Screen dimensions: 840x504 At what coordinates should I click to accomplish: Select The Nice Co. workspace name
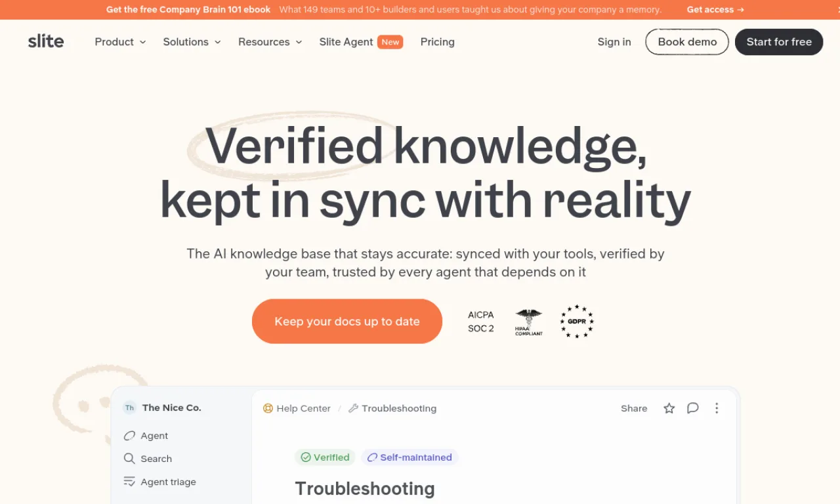click(x=172, y=408)
